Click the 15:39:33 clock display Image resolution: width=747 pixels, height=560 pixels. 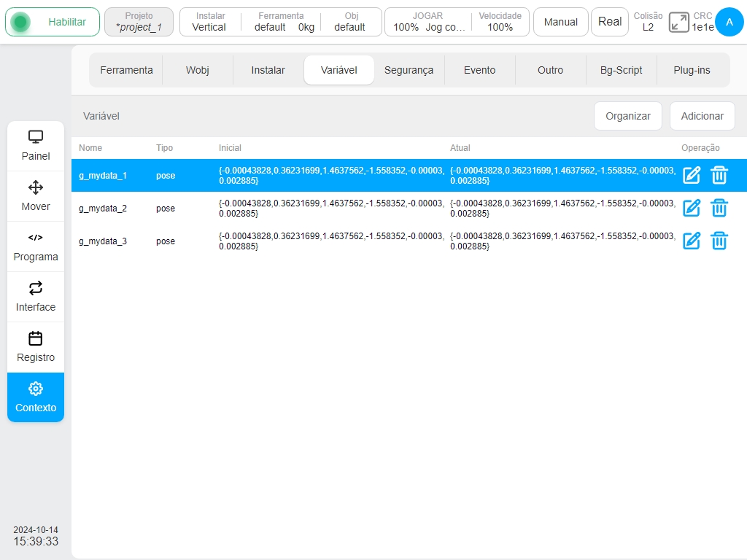coord(36,542)
